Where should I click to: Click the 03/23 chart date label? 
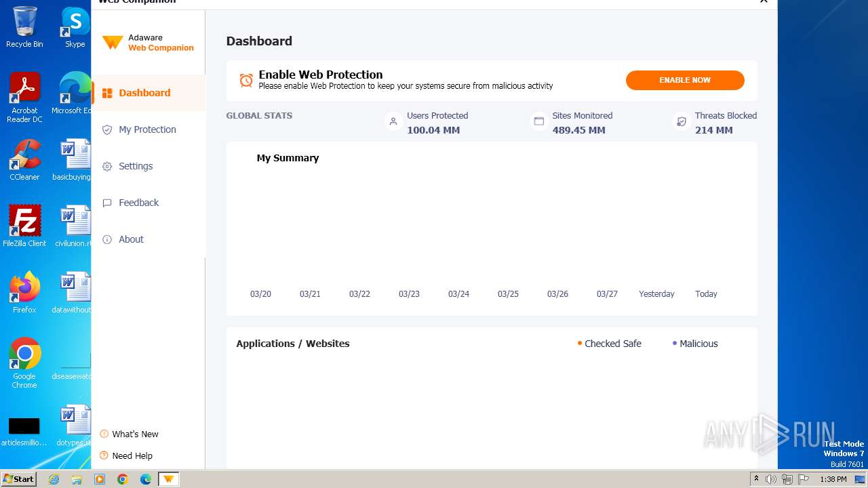click(409, 294)
